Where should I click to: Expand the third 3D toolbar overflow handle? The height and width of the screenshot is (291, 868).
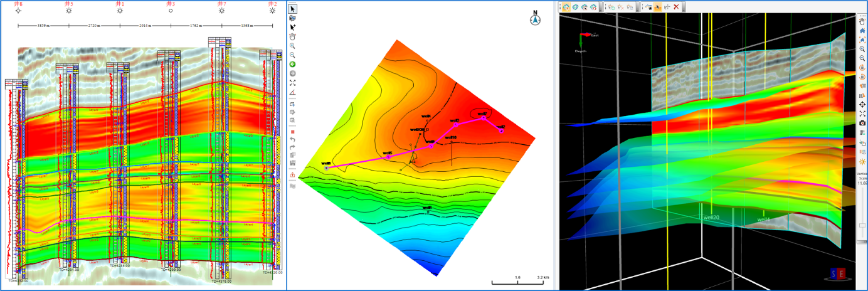click(x=685, y=7)
